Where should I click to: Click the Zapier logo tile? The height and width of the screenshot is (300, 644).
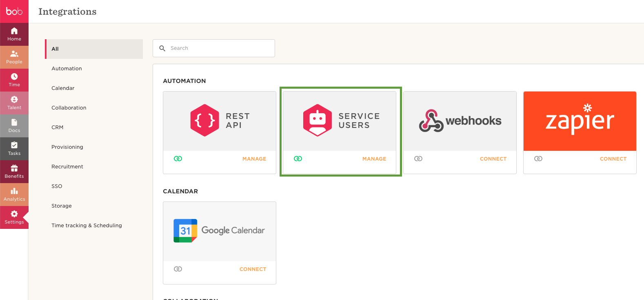(580, 121)
